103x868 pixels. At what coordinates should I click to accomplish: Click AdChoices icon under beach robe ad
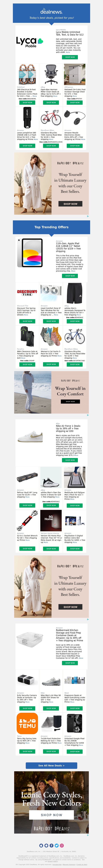(88, 415)
